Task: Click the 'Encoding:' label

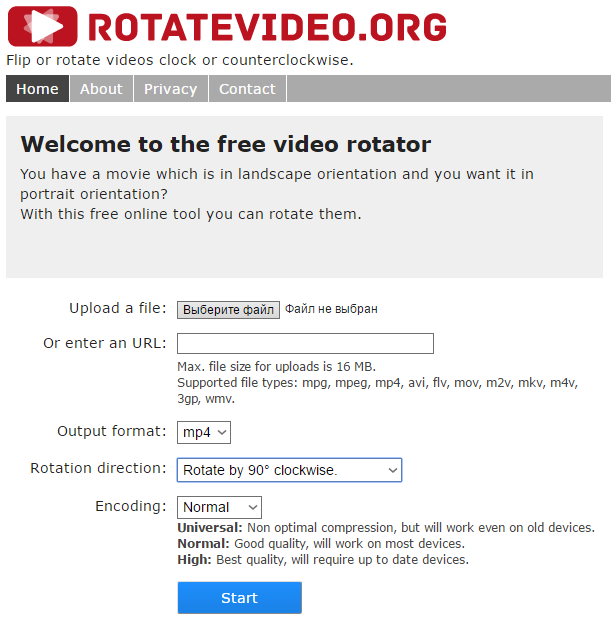Action: point(131,506)
